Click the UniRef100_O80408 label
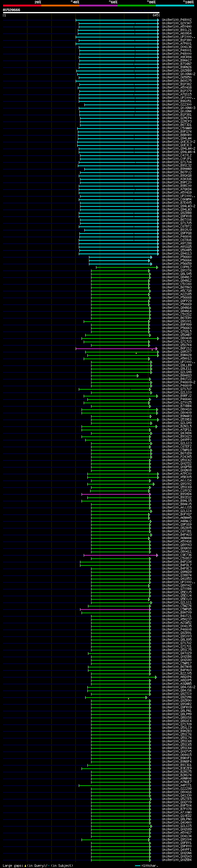197x868 pixels. [176, 338]
